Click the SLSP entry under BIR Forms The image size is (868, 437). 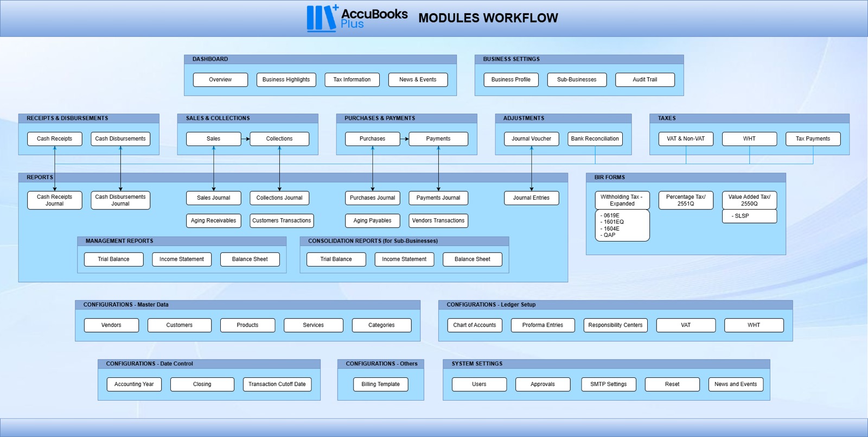pyautogui.click(x=749, y=216)
